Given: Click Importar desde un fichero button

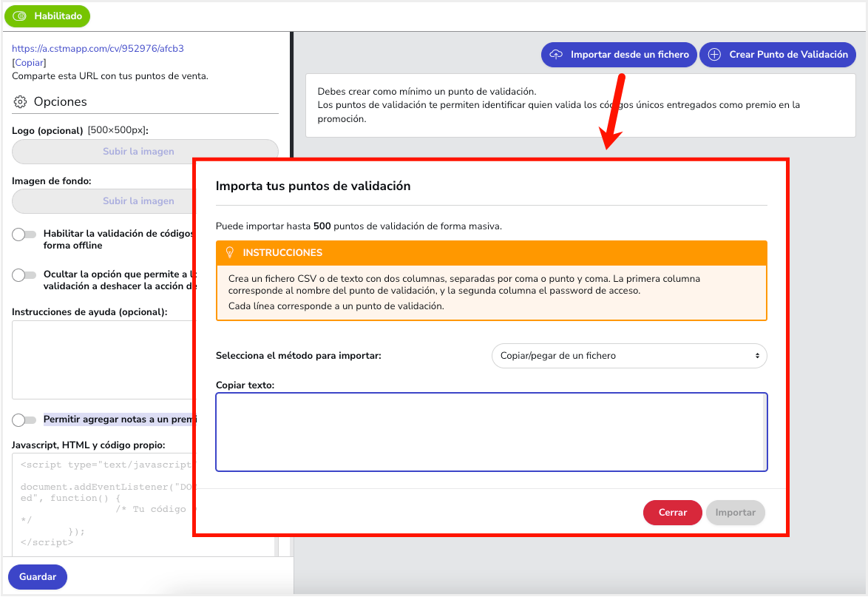Looking at the screenshot, I should tap(619, 54).
